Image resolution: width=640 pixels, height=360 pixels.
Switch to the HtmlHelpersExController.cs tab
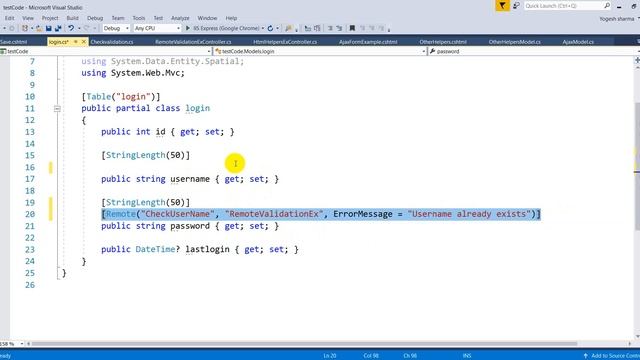point(285,42)
